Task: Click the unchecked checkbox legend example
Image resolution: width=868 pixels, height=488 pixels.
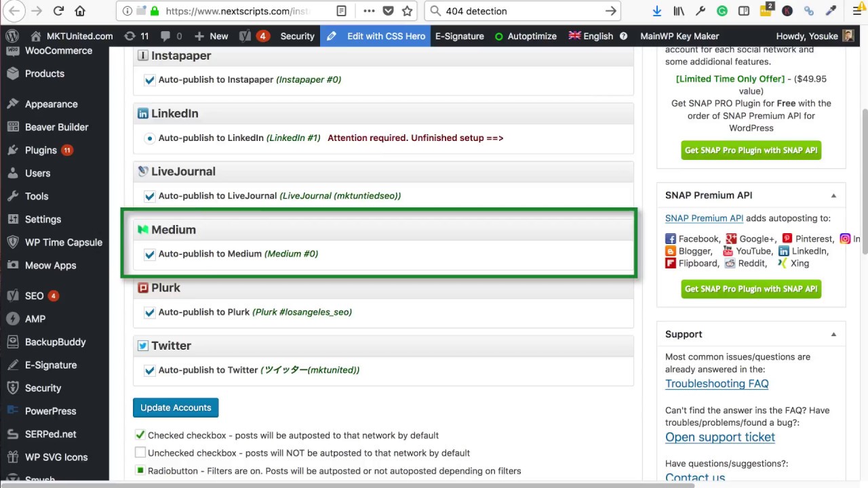Action: click(140, 453)
